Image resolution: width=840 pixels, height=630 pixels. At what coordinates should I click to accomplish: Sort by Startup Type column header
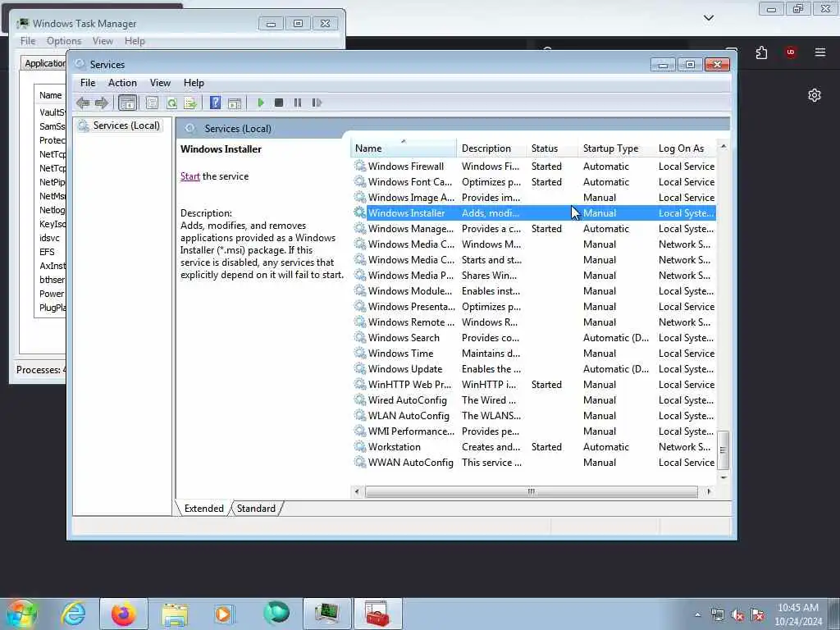pyautogui.click(x=616, y=148)
